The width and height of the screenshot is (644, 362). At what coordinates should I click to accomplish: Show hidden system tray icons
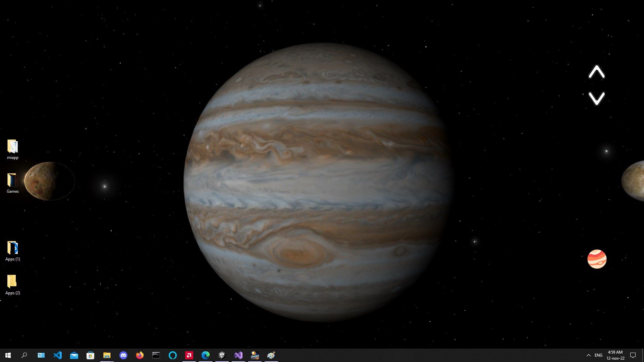click(x=588, y=355)
